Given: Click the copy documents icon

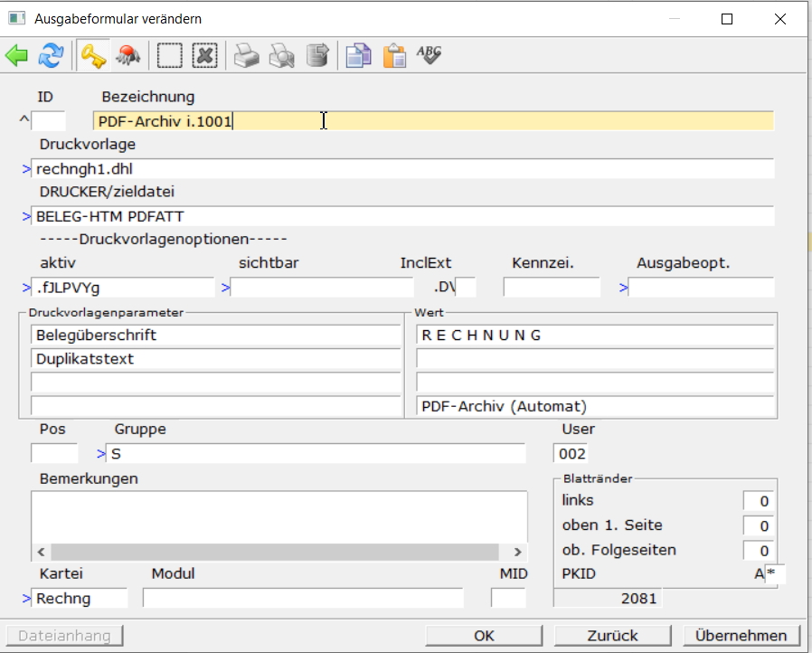Looking at the screenshot, I should (x=359, y=56).
